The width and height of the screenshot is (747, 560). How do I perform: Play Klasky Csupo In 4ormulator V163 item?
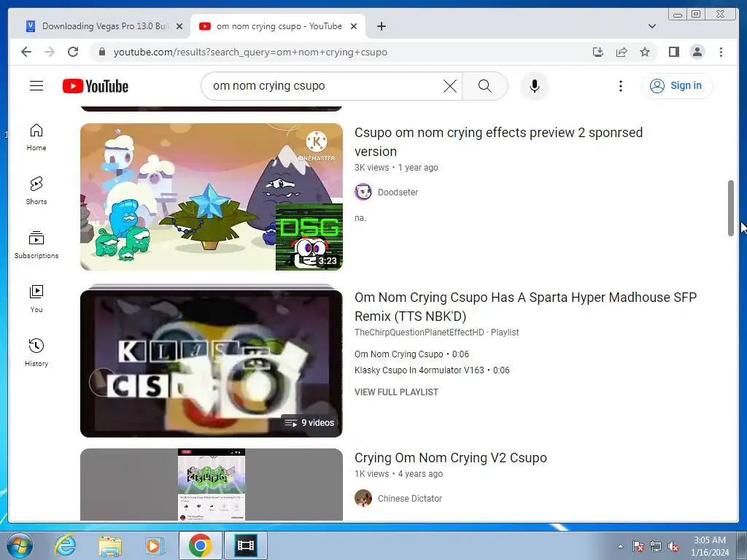point(432,370)
